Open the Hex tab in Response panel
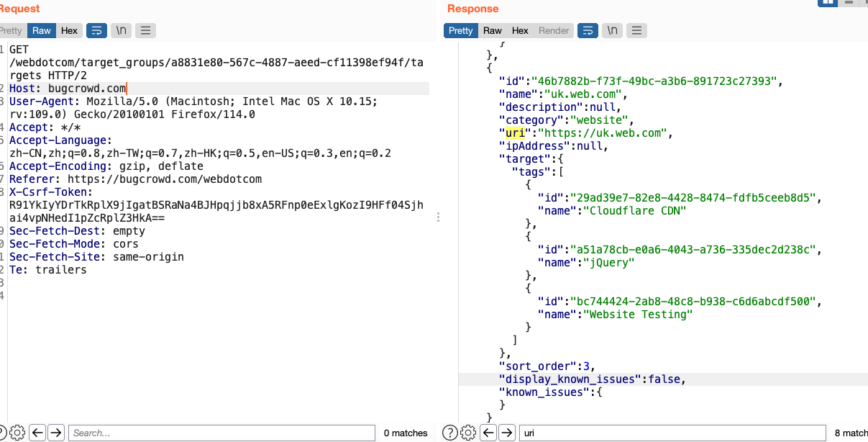Image resolution: width=868 pixels, height=442 pixels. coord(520,30)
